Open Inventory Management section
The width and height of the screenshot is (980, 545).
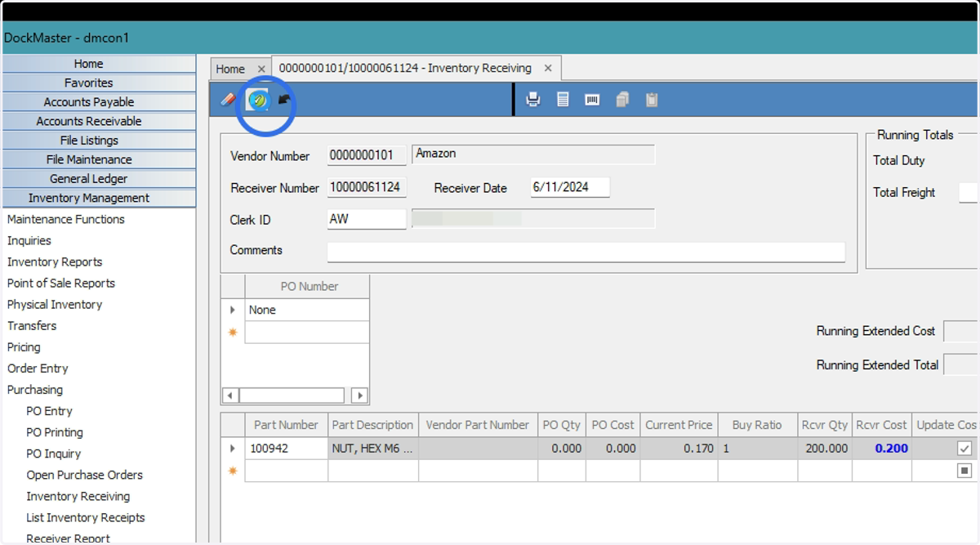coord(99,198)
